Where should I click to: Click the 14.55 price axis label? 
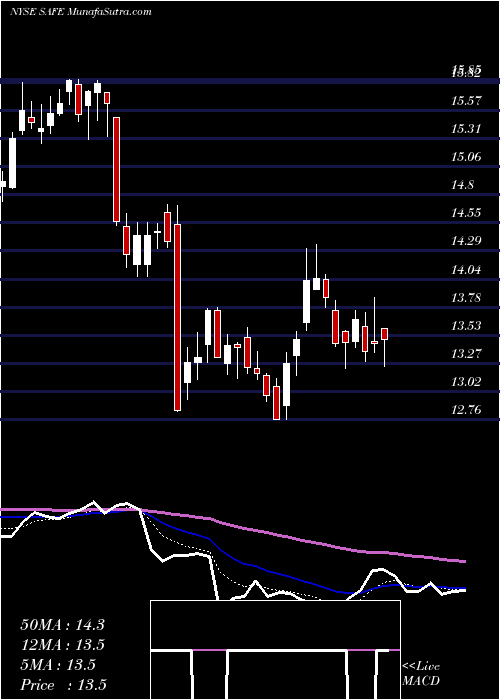[x=466, y=213]
